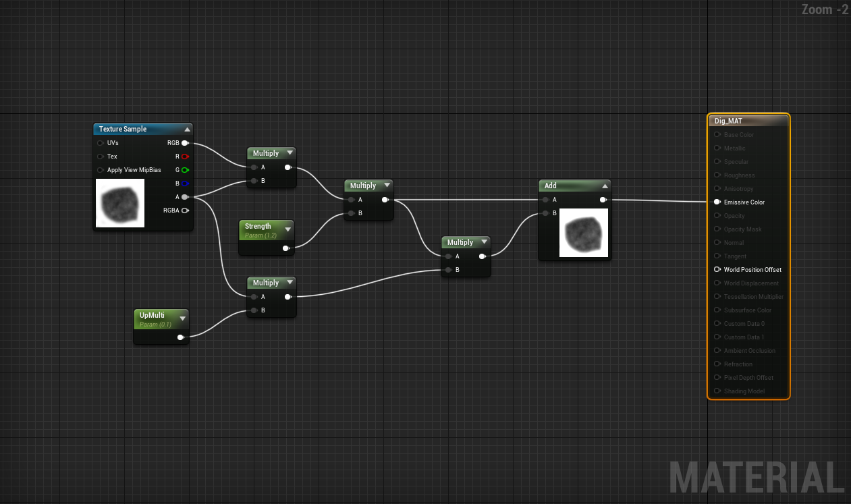Click the red R channel output pin

click(185, 157)
